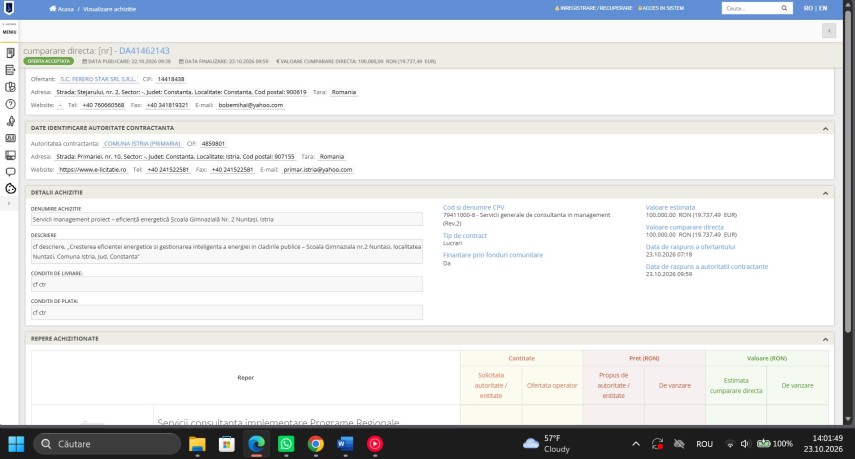Click the first sidebar document icon

point(10,53)
